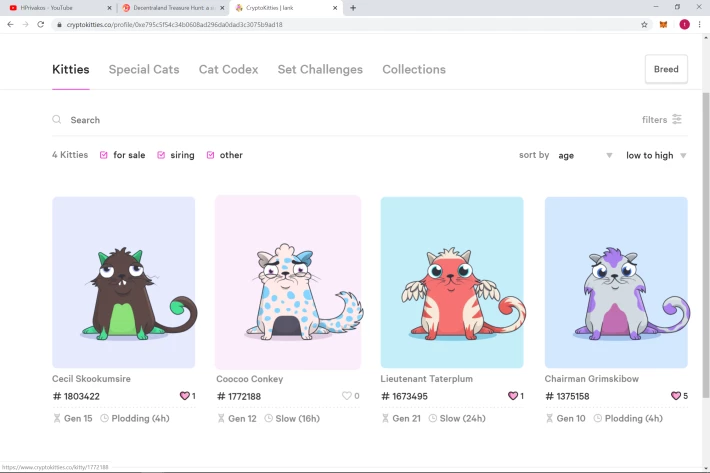
Task: Open the red Lieutenant Taterplum cat image
Action: tap(452, 282)
